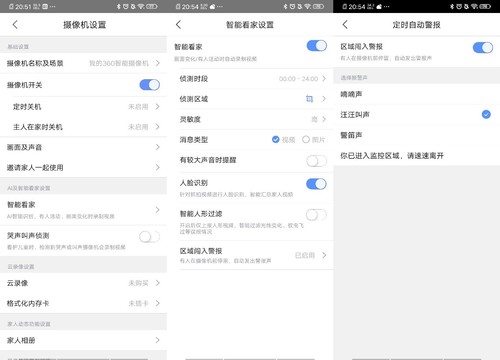Image resolution: width=500 pixels, height=360 pixels.
Task: Tap cloud weather icon in 智能看家设置 status bar
Action: (212, 6)
